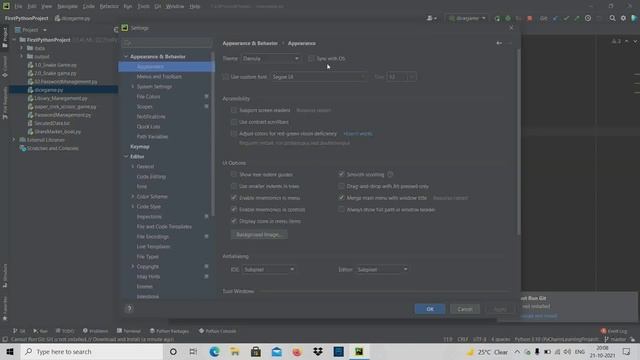Uncheck Enable mnemonics in menu
The width and height of the screenshot is (640, 360).
click(234, 198)
